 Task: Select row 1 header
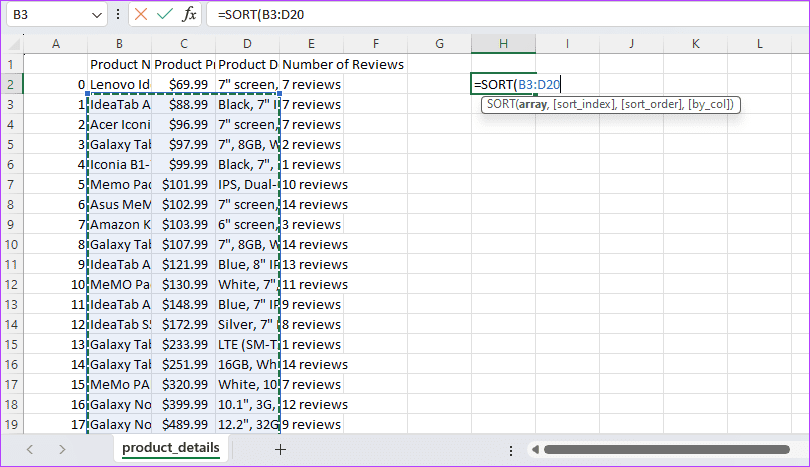[11, 65]
